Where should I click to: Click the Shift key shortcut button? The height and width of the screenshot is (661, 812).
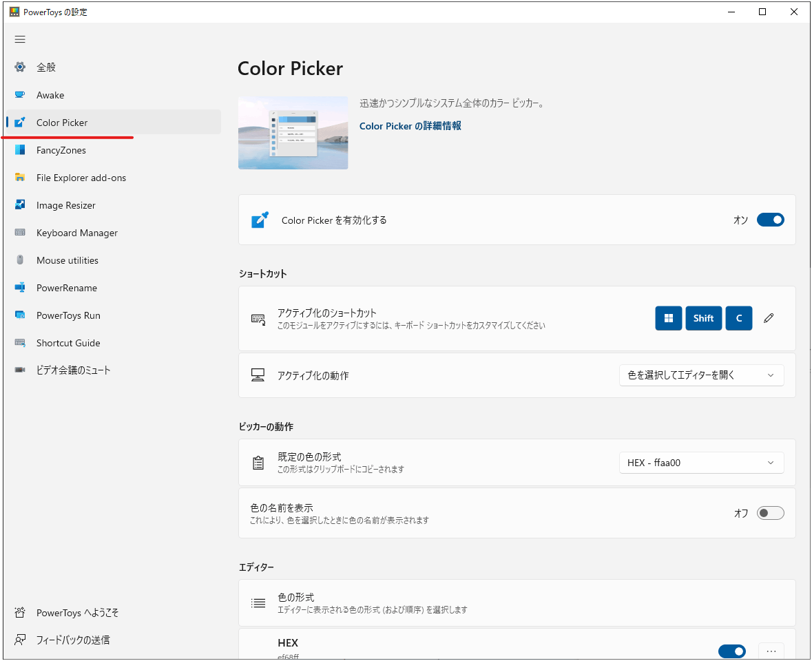pyautogui.click(x=703, y=318)
